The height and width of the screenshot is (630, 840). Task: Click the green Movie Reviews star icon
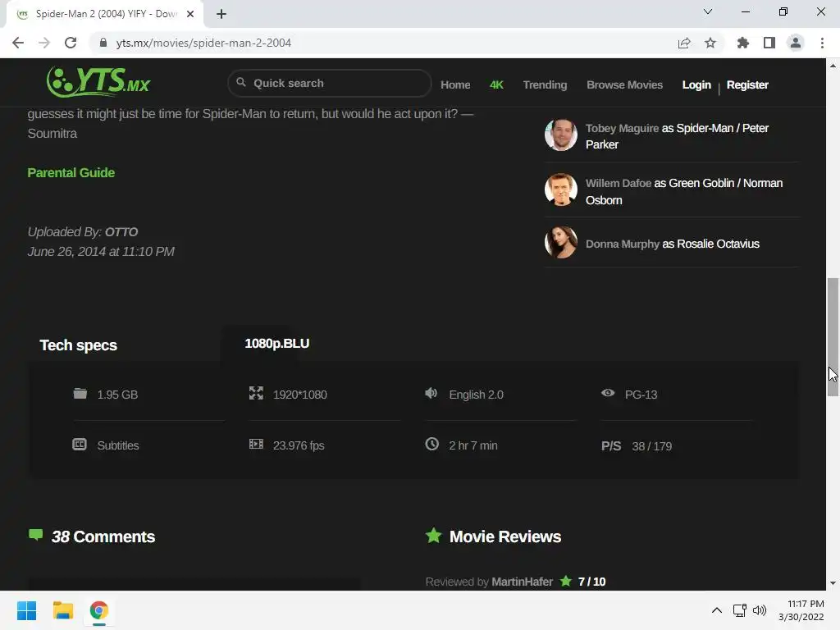[x=433, y=535]
